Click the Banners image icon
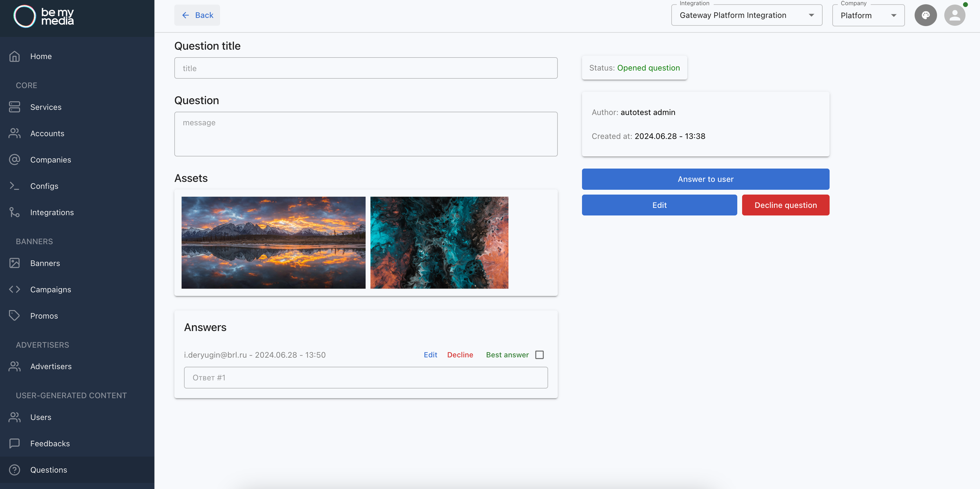The image size is (980, 489). [x=15, y=263]
